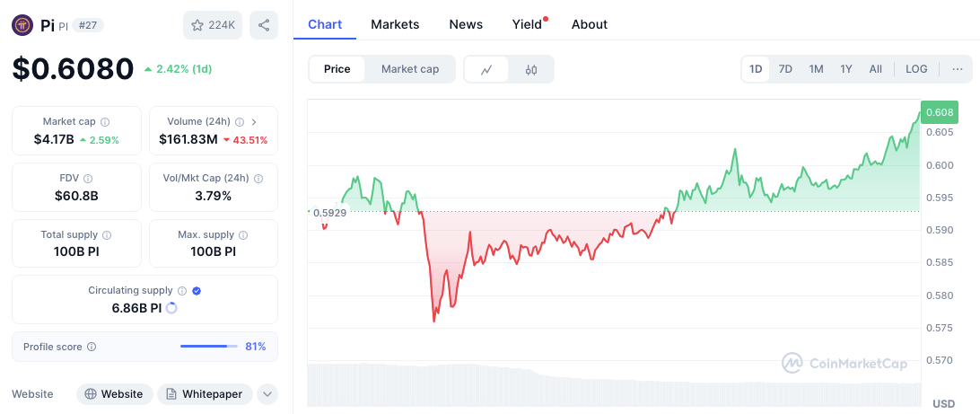The height and width of the screenshot is (414, 980).
Task: Click the verified badge beside Circulating supply
Action: click(x=197, y=291)
